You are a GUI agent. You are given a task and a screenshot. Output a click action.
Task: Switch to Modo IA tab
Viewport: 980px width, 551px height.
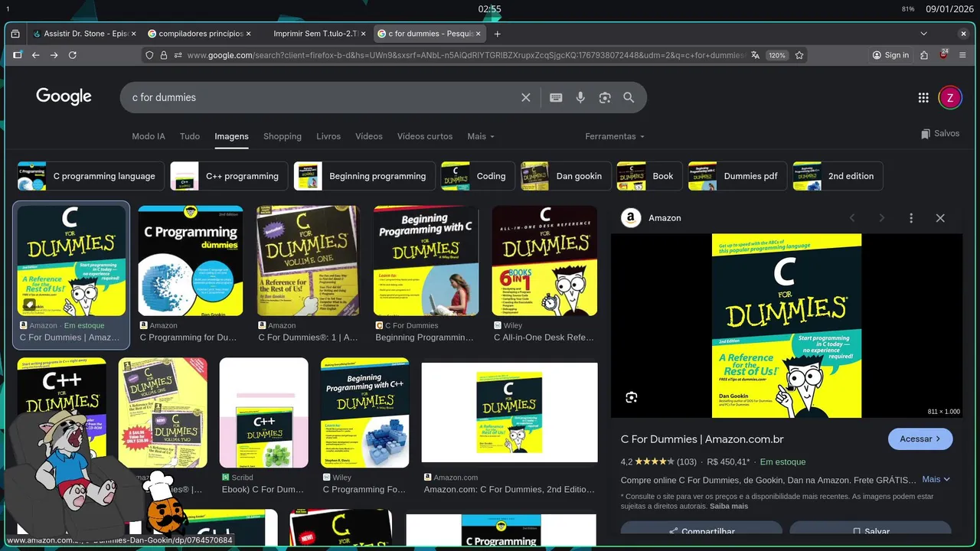coord(149,136)
